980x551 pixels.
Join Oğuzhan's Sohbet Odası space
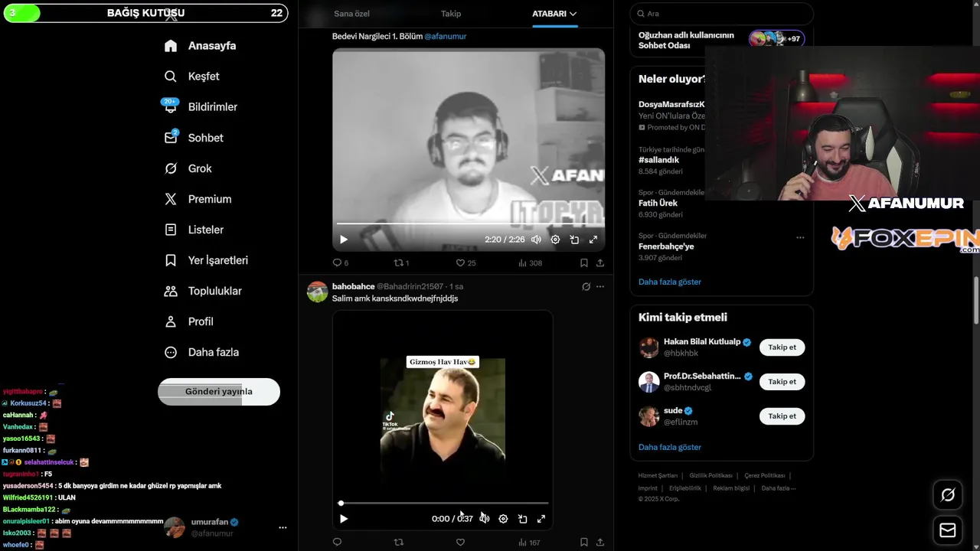point(721,40)
